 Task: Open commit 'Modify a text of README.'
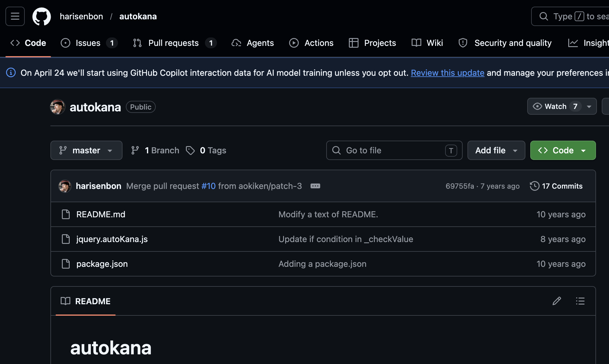point(328,214)
